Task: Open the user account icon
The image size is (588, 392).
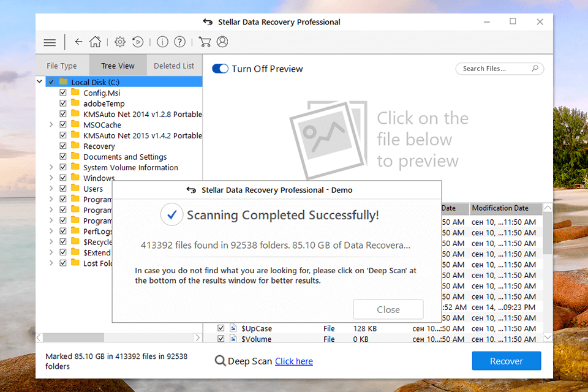Action: pos(222,42)
